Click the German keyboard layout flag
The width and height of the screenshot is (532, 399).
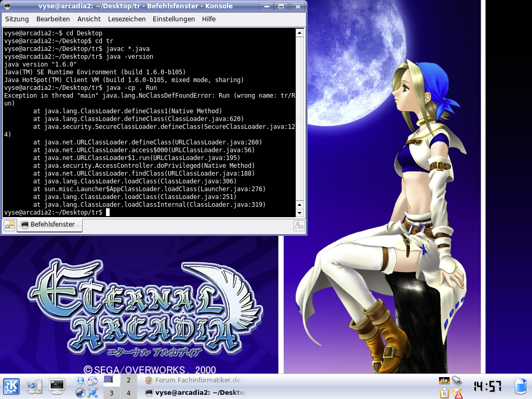pyautogui.click(x=444, y=381)
